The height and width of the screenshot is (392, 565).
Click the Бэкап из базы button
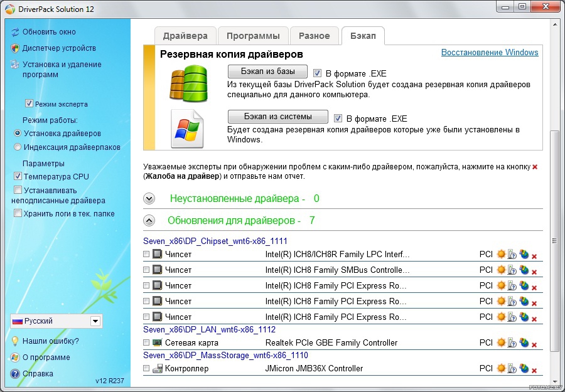[267, 72]
